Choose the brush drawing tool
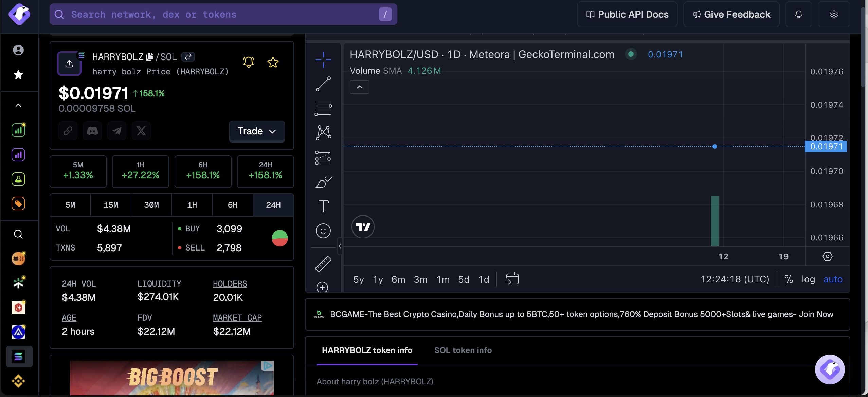This screenshot has height=397, width=868. (x=323, y=182)
